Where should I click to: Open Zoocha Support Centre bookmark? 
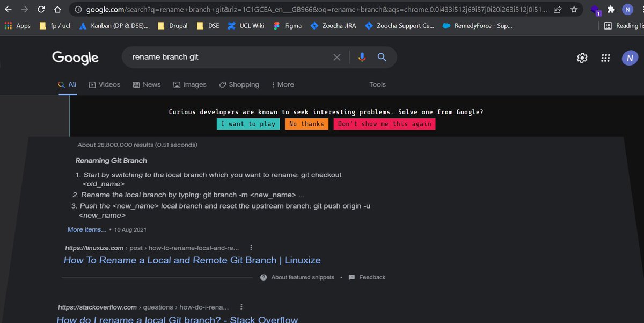tap(399, 25)
